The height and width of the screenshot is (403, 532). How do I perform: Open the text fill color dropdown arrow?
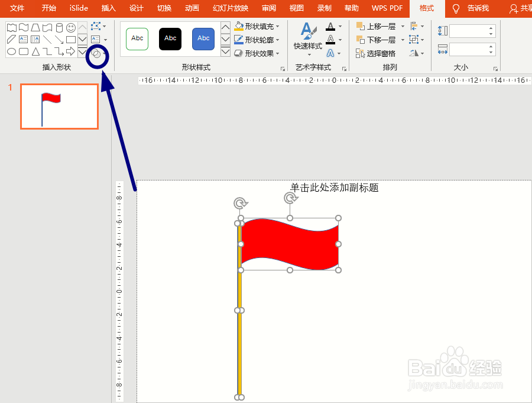pyautogui.click(x=340, y=26)
